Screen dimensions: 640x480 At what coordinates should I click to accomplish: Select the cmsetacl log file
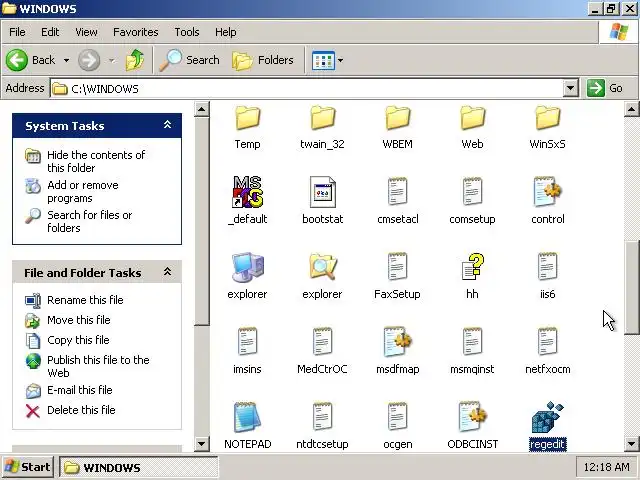[398, 201]
